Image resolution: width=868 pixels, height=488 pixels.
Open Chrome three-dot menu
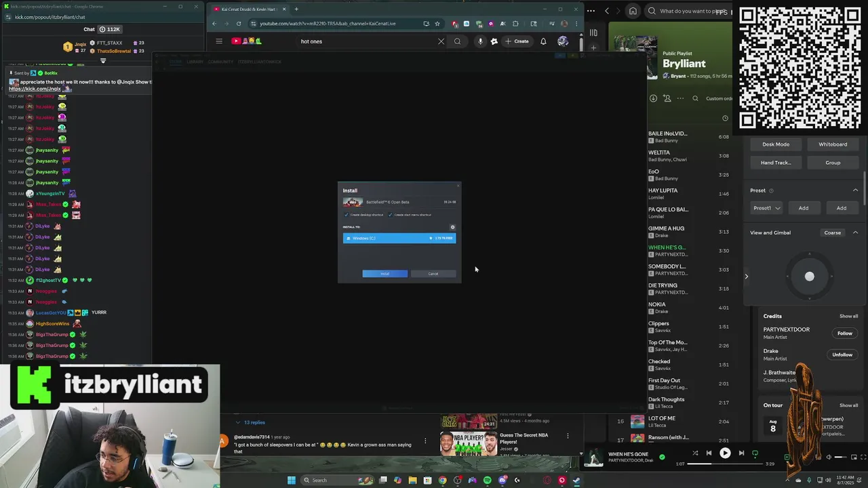(576, 24)
